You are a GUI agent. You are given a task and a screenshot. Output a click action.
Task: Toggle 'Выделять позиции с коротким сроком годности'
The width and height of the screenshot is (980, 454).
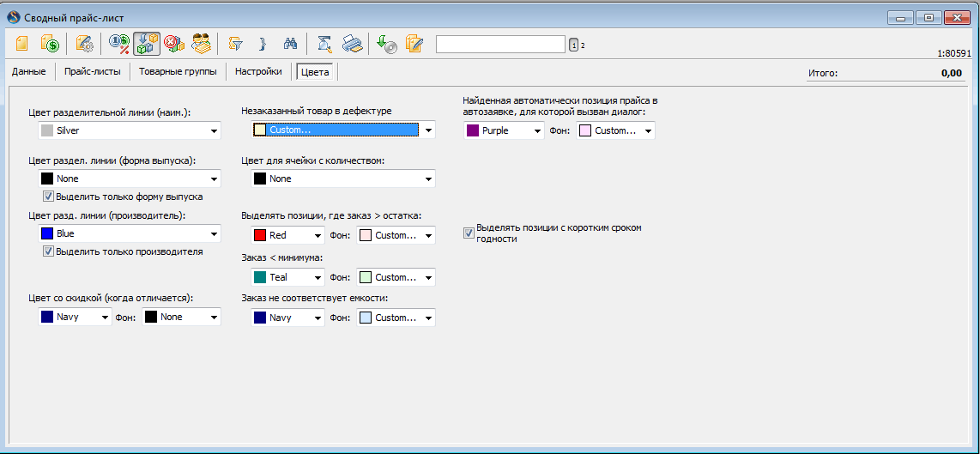[x=469, y=233]
